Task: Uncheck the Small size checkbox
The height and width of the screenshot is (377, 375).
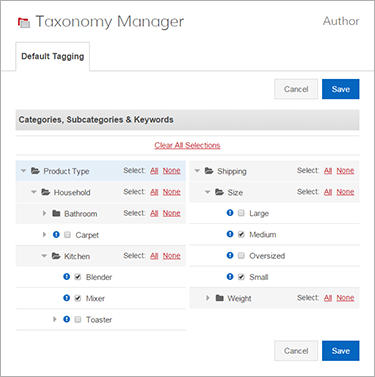Action: click(241, 277)
